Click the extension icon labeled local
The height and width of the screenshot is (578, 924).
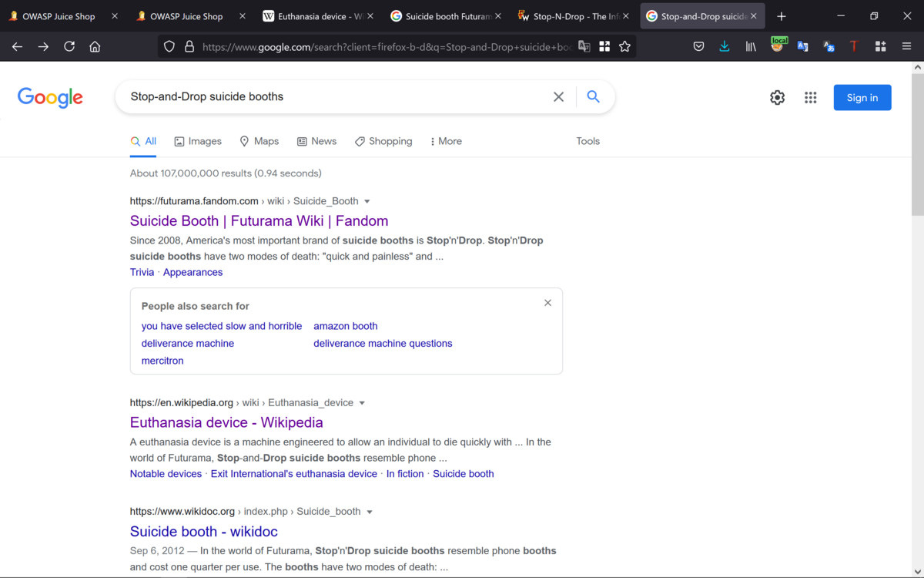coord(778,45)
